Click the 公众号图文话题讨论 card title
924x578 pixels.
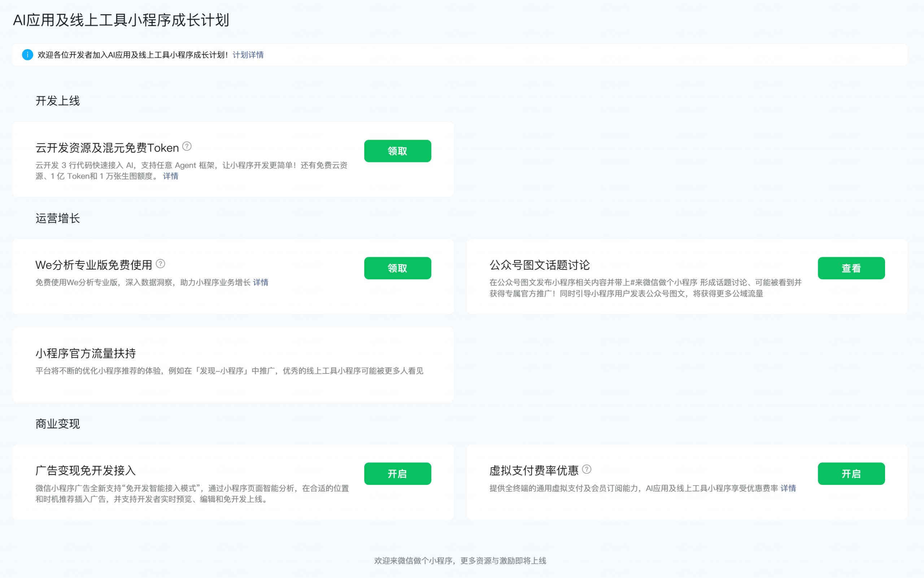pos(539,265)
